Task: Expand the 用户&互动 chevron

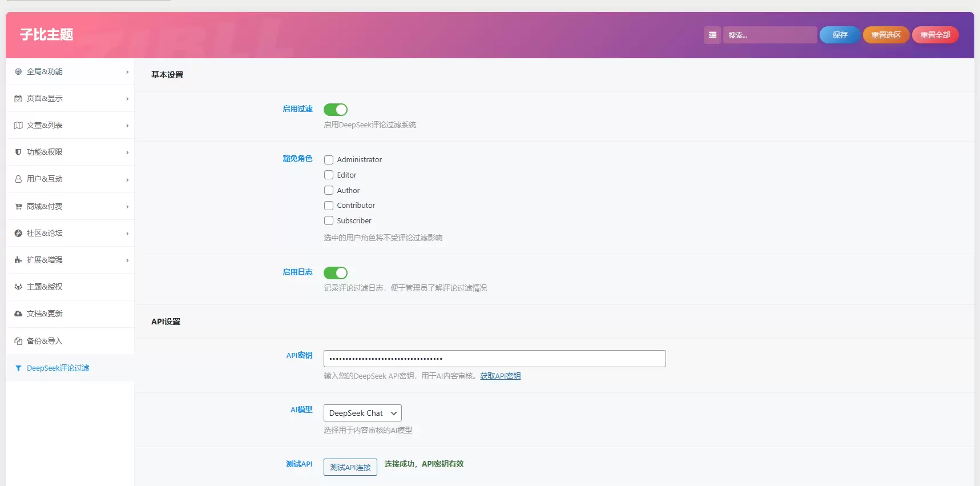Action: point(127,180)
